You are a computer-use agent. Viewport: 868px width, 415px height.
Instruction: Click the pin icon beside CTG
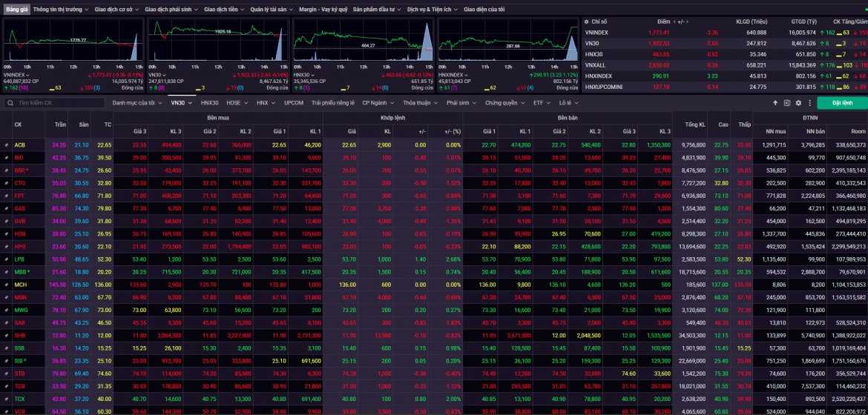click(x=7, y=182)
